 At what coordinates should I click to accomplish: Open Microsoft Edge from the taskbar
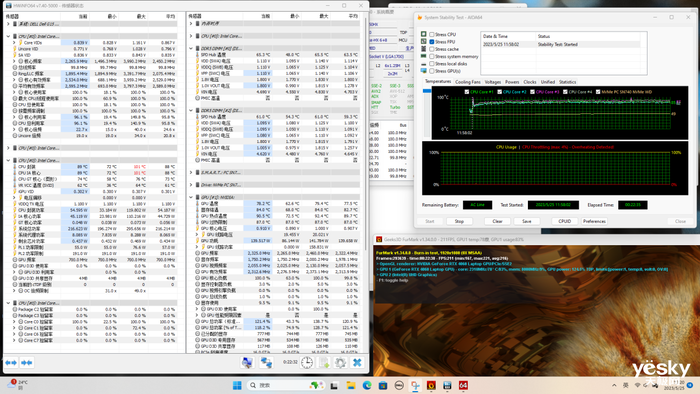pyautogui.click(x=367, y=386)
